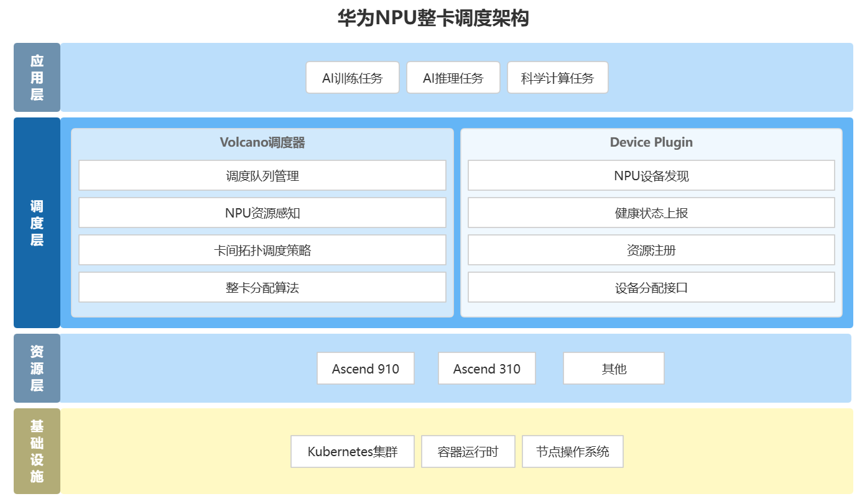Click the 整卡分配算法 row
The width and height of the screenshot is (857, 504).
point(262,287)
